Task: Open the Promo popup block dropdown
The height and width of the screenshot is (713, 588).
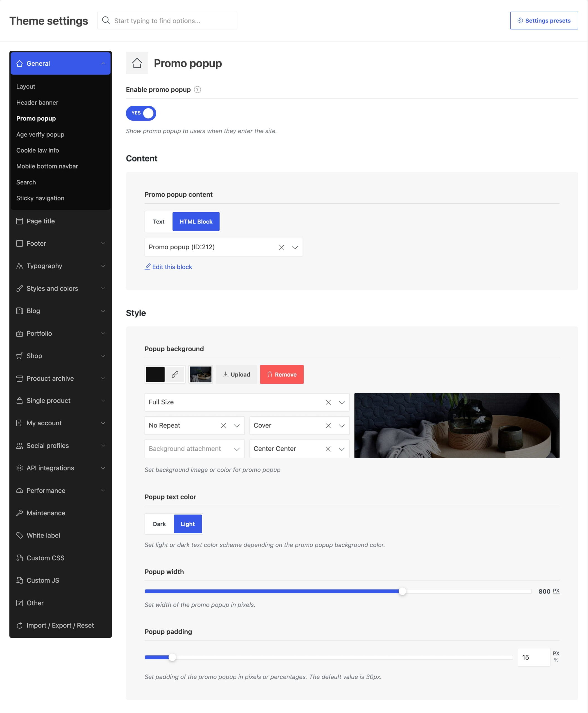Action: [x=295, y=247]
